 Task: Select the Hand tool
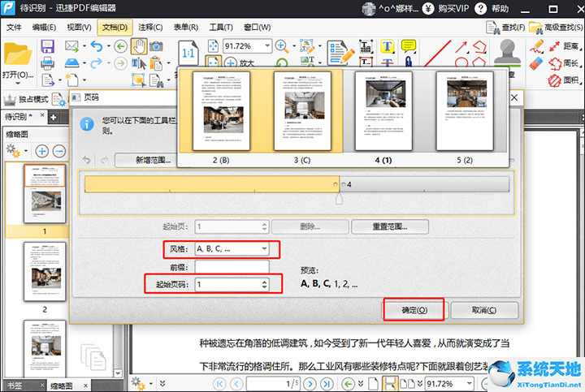point(139,46)
